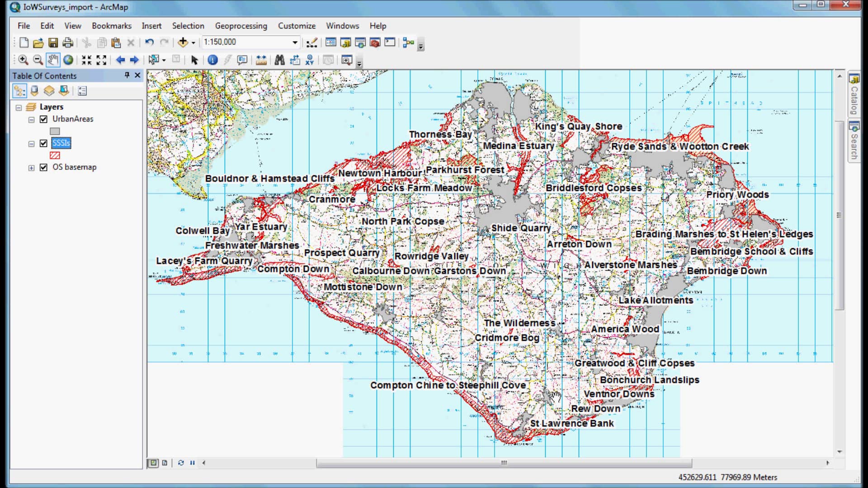Open the map scale dropdown
868x488 pixels.
pos(295,42)
